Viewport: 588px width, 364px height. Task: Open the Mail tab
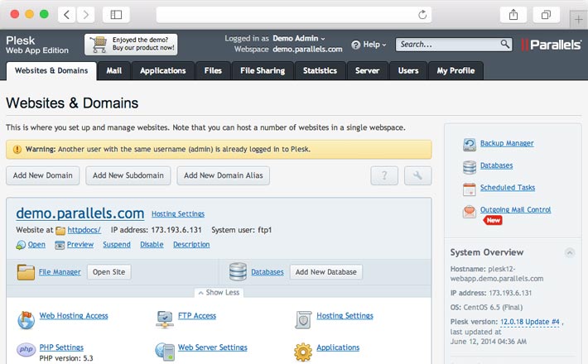(x=114, y=71)
